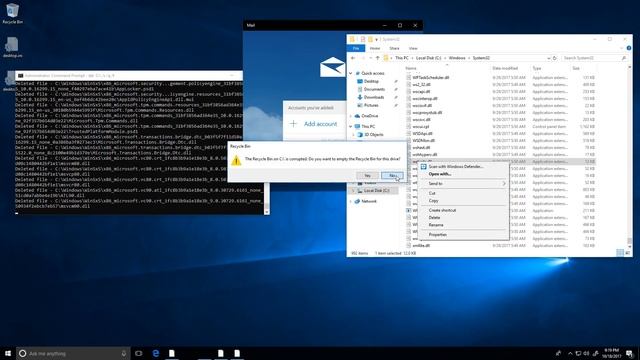Expand the 3D Objects tree node
The image size is (640, 360).
(x=353, y=135)
